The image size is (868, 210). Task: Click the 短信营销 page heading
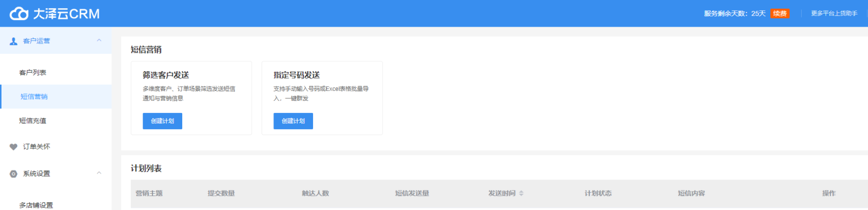tap(146, 49)
